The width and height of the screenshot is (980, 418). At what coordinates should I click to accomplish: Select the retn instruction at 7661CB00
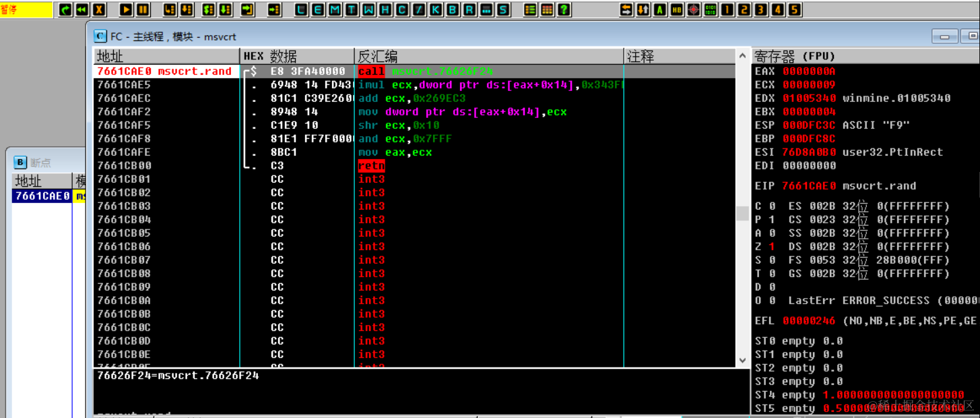tap(371, 166)
